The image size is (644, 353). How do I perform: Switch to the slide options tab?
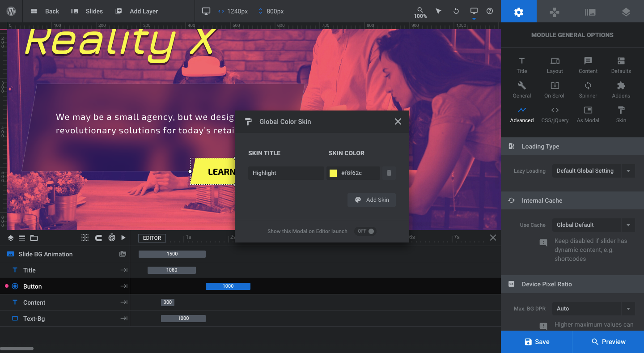[x=590, y=11]
